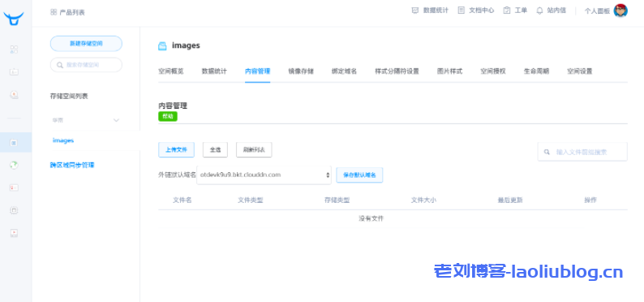The height and width of the screenshot is (302, 644).
Task: Click the magnifier in file prefix search
Action: [x=547, y=152]
